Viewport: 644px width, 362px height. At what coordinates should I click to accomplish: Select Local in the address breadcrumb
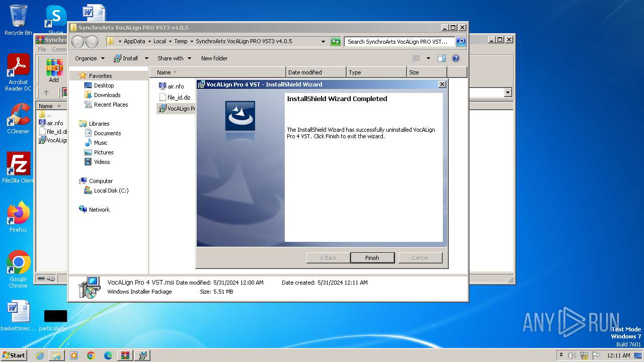tap(159, 42)
